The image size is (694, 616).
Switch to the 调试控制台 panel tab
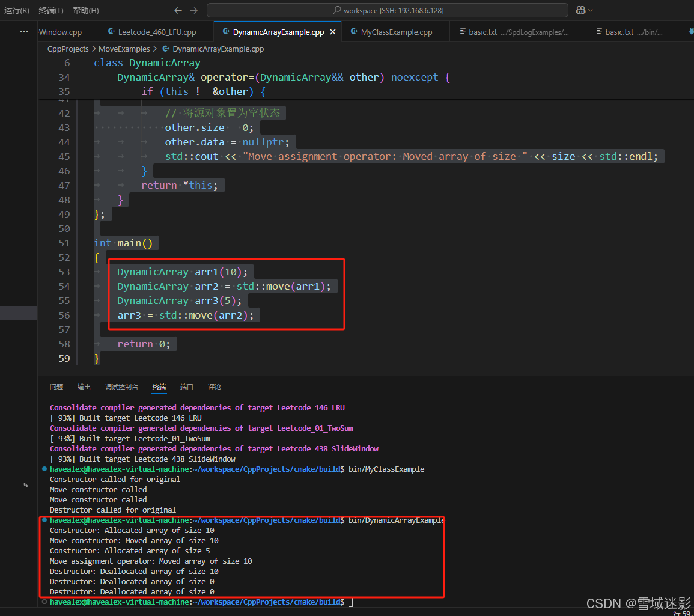[122, 386]
